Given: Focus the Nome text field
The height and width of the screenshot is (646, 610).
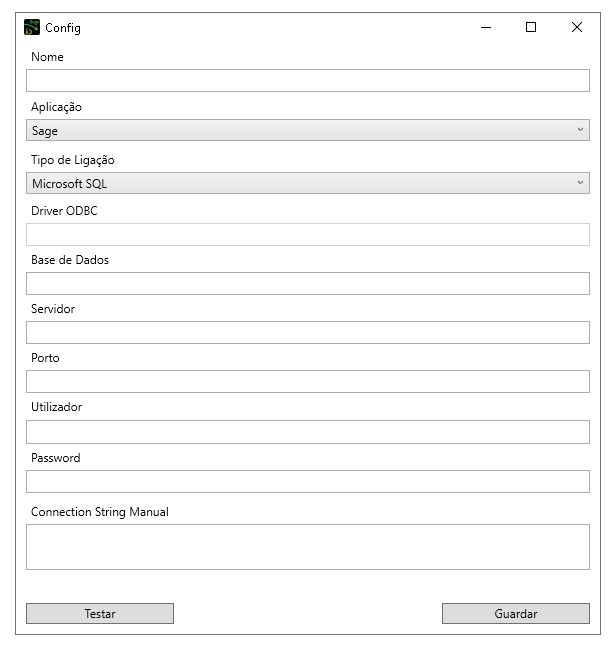Looking at the screenshot, I should tap(308, 80).
